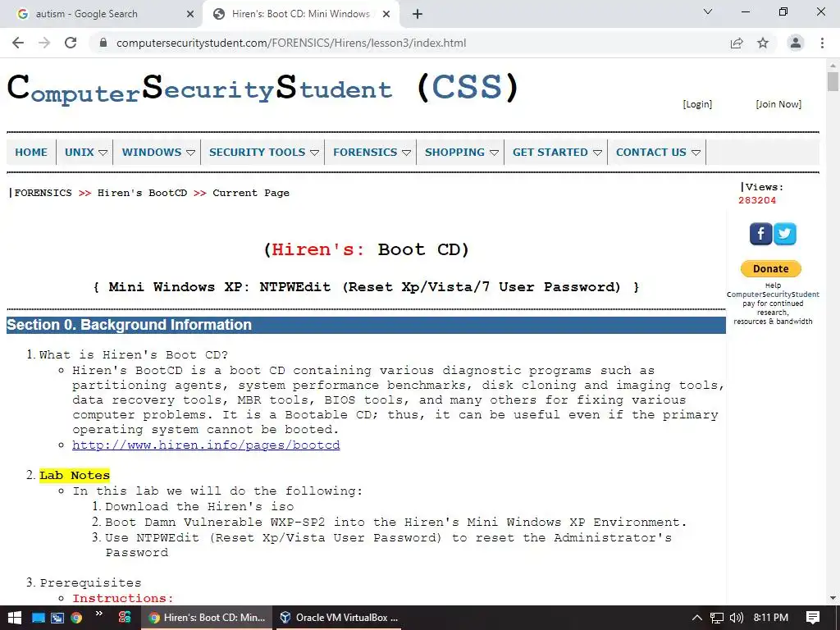
Task: Click the colorful taskbar app icon
Action: [125, 618]
